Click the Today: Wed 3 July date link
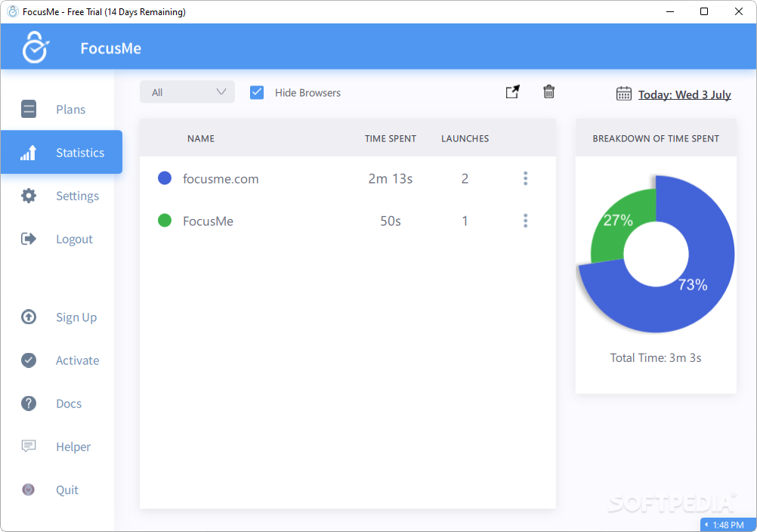 [x=684, y=94]
